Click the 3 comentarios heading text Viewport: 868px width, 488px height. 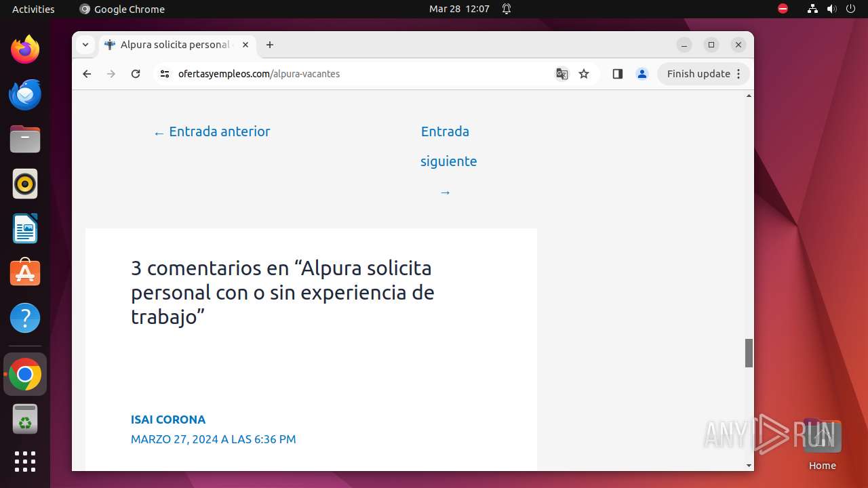(282, 292)
